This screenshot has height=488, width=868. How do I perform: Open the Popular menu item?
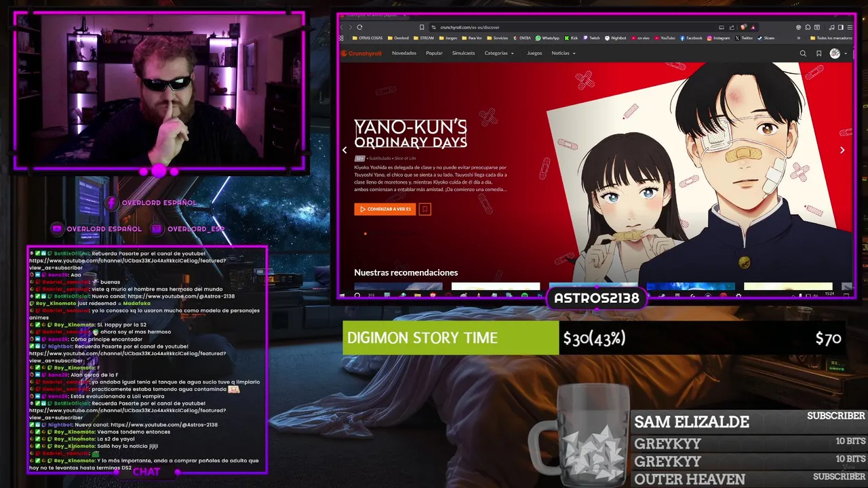click(x=434, y=53)
